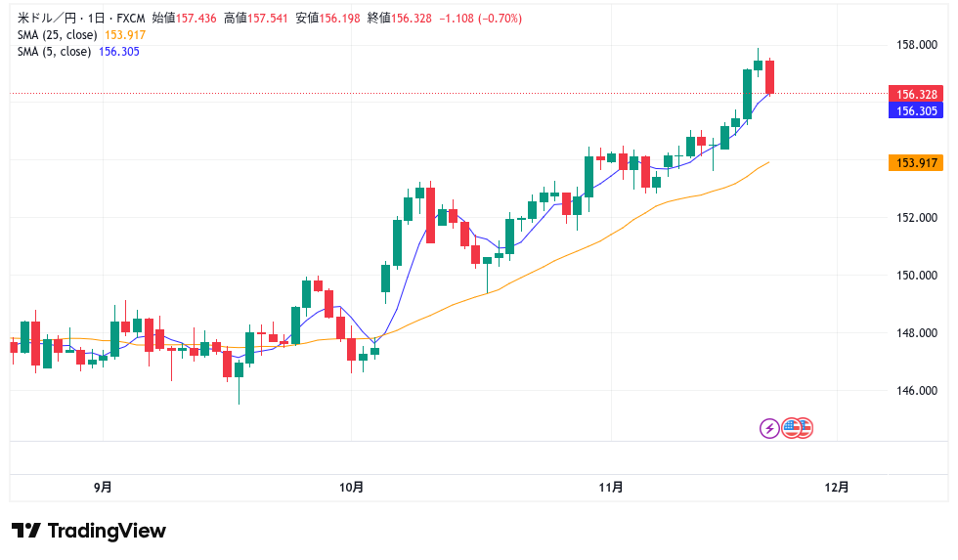The image size is (958, 560).
Task: Click the 146.000 price axis label
Action: 916,391
